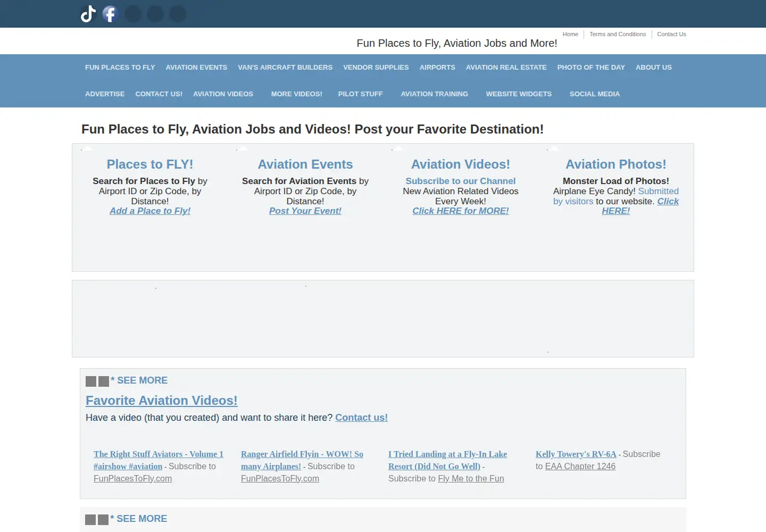Image resolution: width=766 pixels, height=532 pixels.
Task: Open Places to FLY! heading link
Action: pyautogui.click(x=150, y=164)
